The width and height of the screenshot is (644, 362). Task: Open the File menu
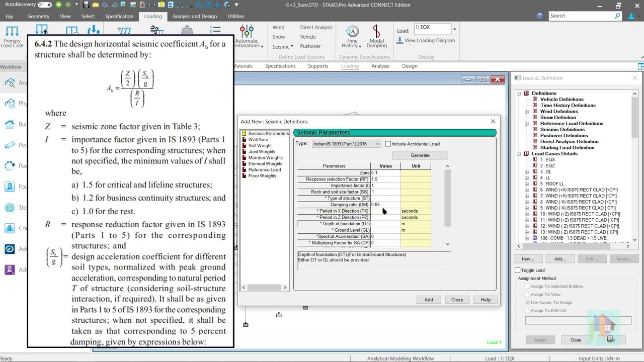(x=10, y=16)
